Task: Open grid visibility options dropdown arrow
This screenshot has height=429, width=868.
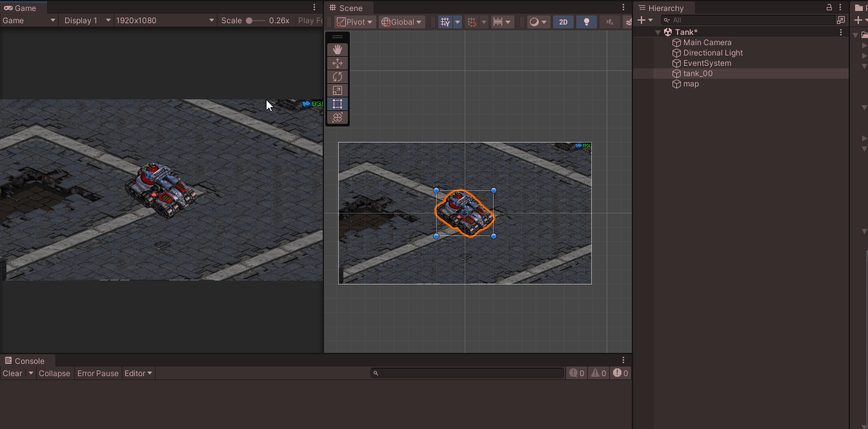Action: tap(458, 22)
